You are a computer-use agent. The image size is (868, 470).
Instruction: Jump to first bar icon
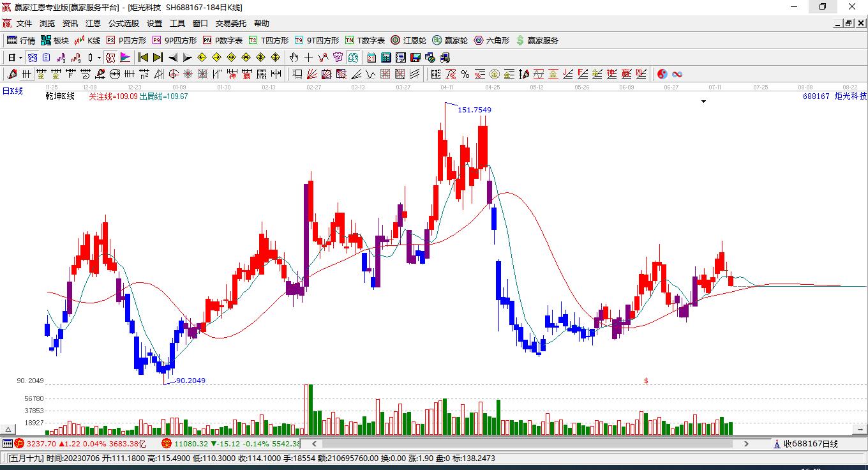tap(144, 57)
